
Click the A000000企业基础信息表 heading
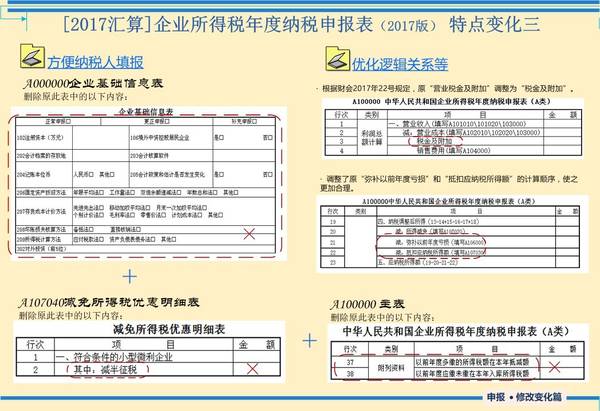tap(93, 83)
